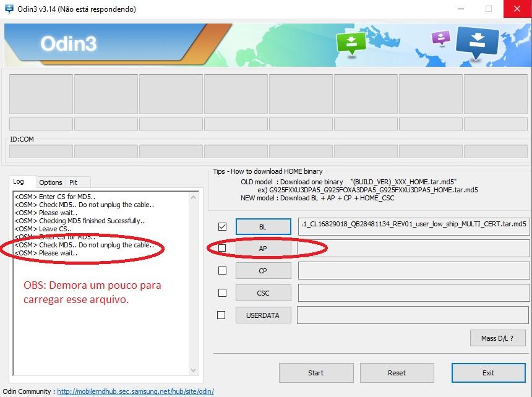
Task: Click the empty AP file path field
Action: (414, 249)
